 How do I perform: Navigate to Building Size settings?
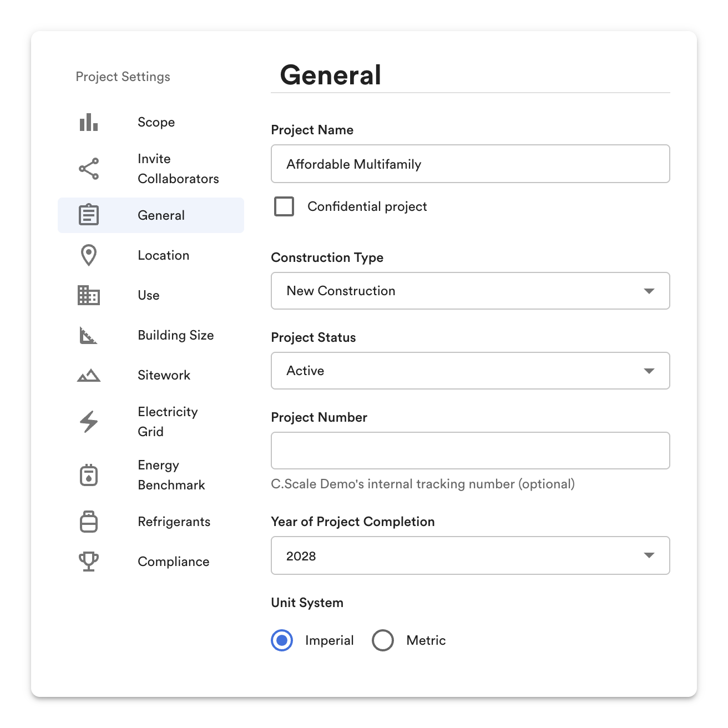coord(151,335)
